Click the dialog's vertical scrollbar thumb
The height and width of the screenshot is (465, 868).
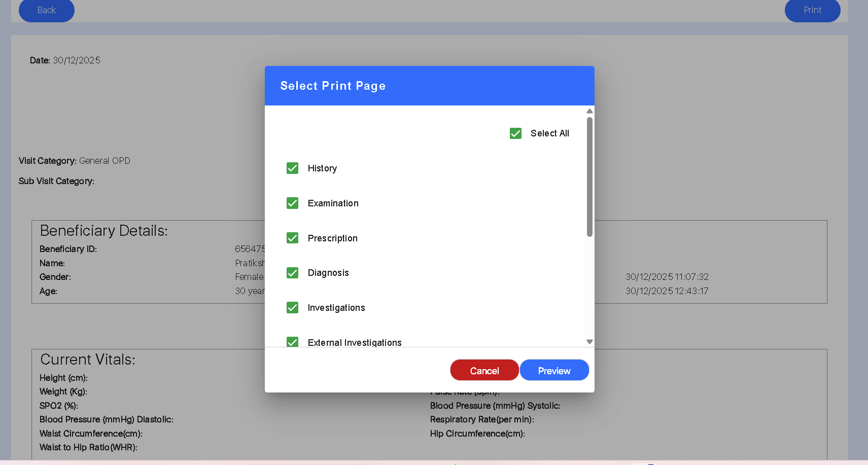click(x=589, y=176)
